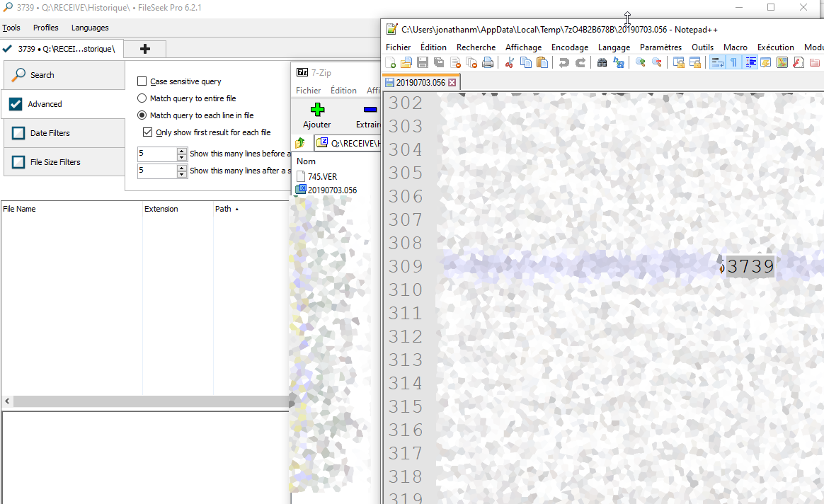Increase the lines-before spinner value
Image resolution: width=824 pixels, height=504 pixels.
[182, 151]
